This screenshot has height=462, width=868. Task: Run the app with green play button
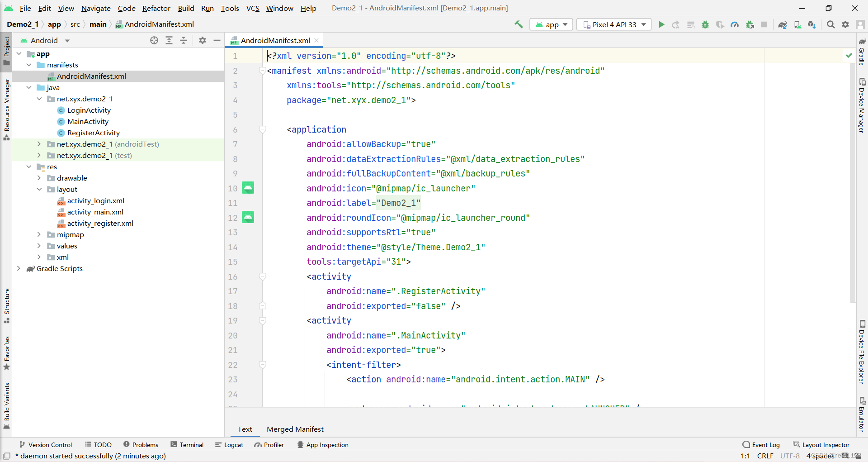coord(661,24)
